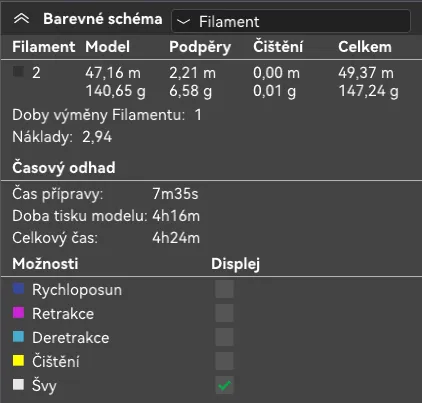Select the Podpěry column header
Image resolution: width=422 pixels, height=403 pixels.
(x=200, y=47)
